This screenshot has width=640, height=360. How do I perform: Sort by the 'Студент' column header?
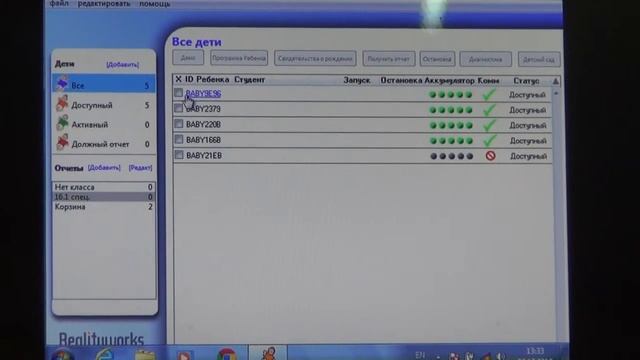coord(249,80)
